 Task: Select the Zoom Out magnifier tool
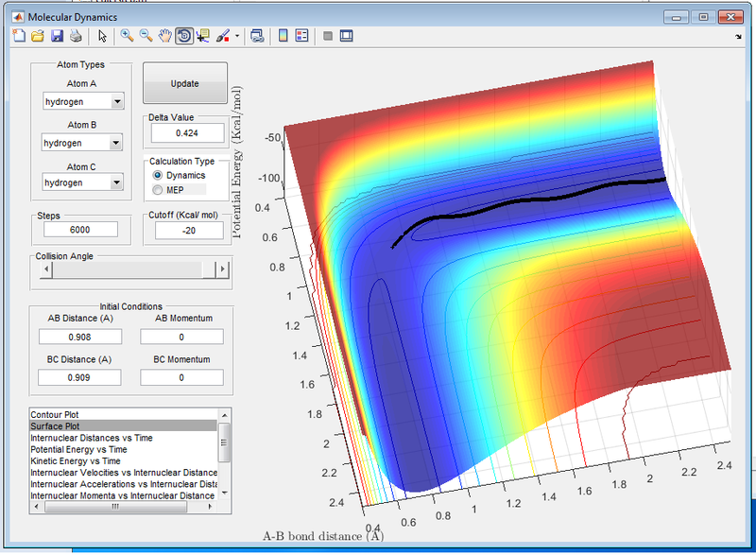pyautogui.click(x=146, y=37)
